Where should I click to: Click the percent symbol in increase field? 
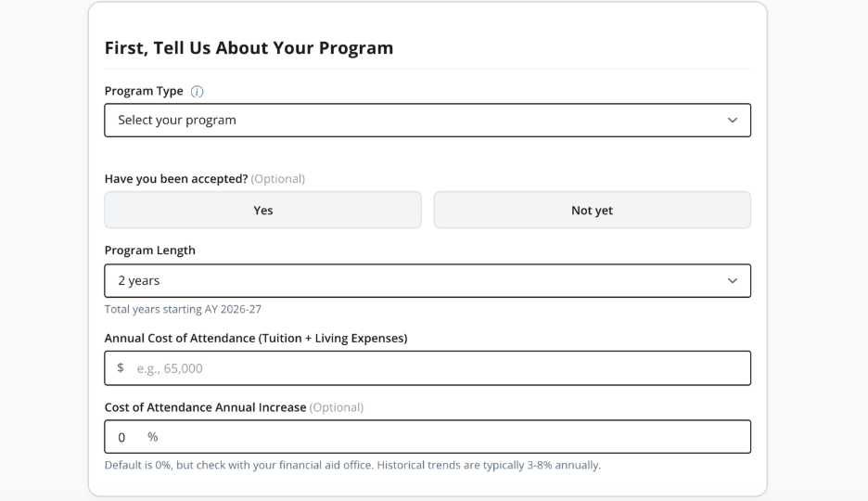153,437
